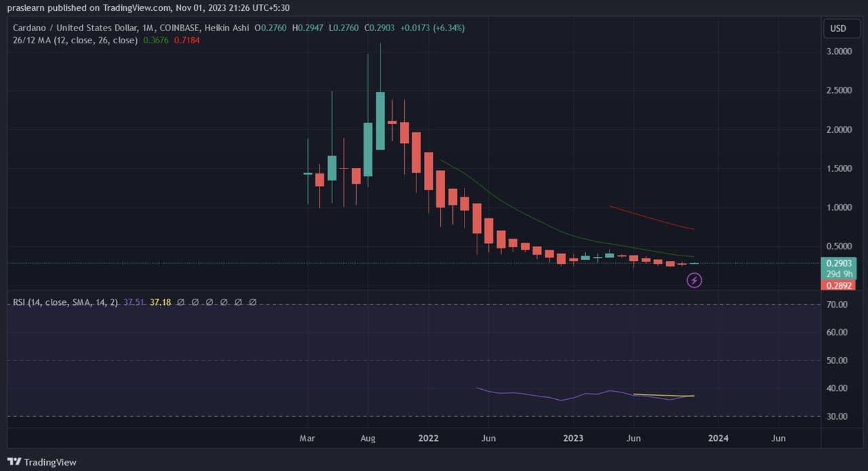
Task: Click the 2023 label on time axis
Action: click(x=573, y=438)
